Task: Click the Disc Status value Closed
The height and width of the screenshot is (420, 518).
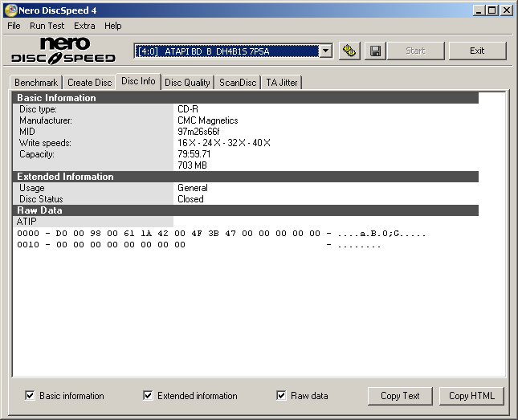Action: click(190, 199)
